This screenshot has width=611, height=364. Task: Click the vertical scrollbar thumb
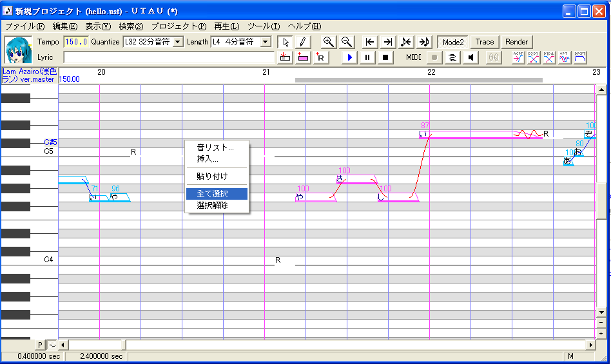tap(601, 201)
